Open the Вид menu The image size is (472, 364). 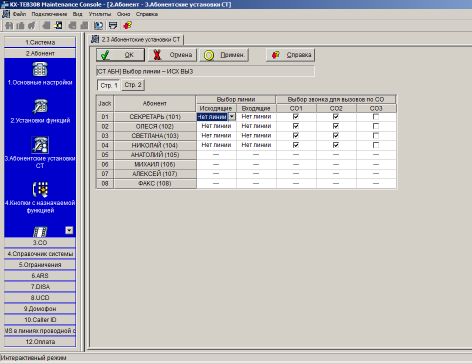click(x=77, y=14)
